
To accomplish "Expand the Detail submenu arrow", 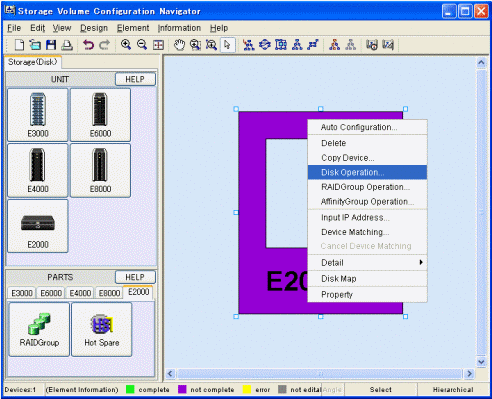I will point(421,262).
